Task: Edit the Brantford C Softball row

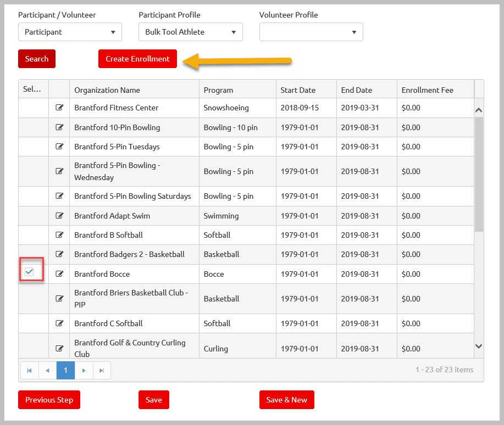Action: (x=59, y=323)
